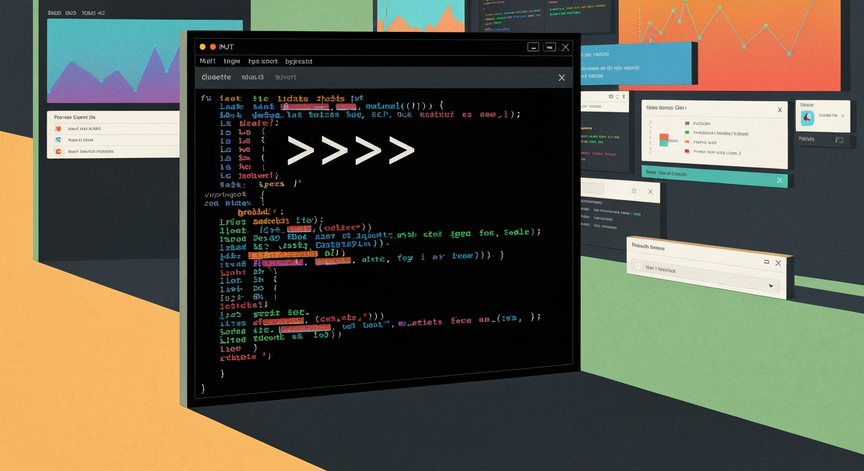Click the header labels above the left chart
This screenshot has height=471, width=864.
coord(76,13)
